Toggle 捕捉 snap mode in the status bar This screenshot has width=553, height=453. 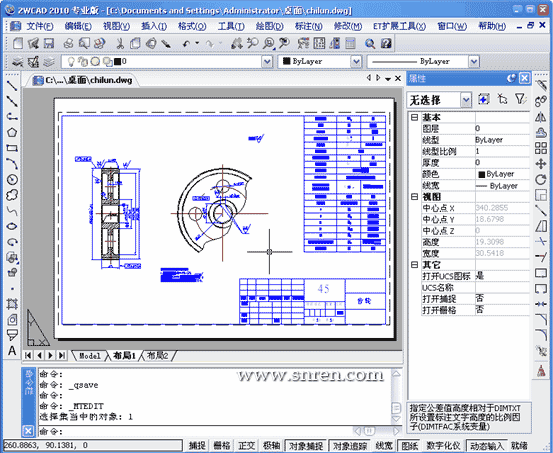[x=197, y=445]
